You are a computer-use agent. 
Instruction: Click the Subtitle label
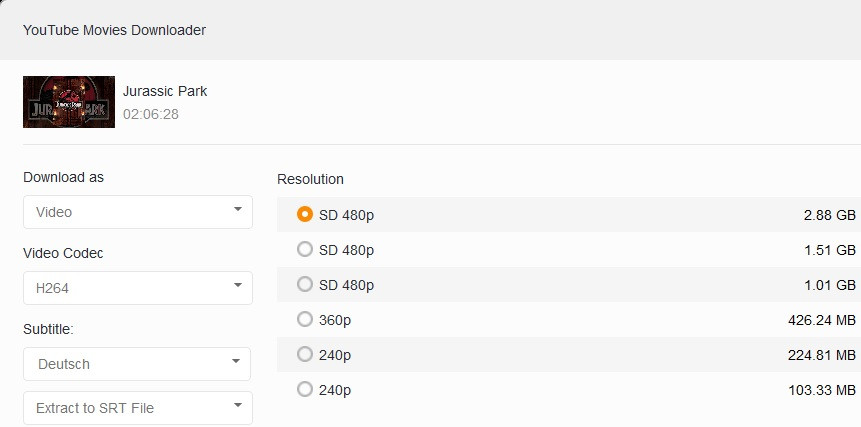tap(49, 329)
